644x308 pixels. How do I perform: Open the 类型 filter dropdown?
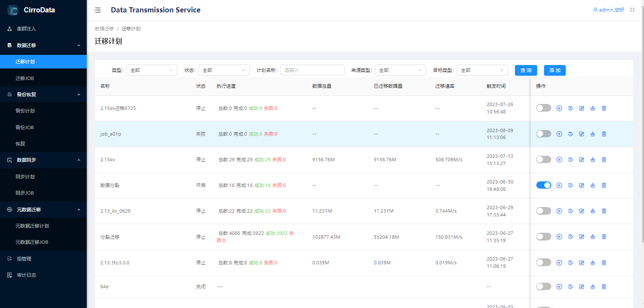coord(152,70)
